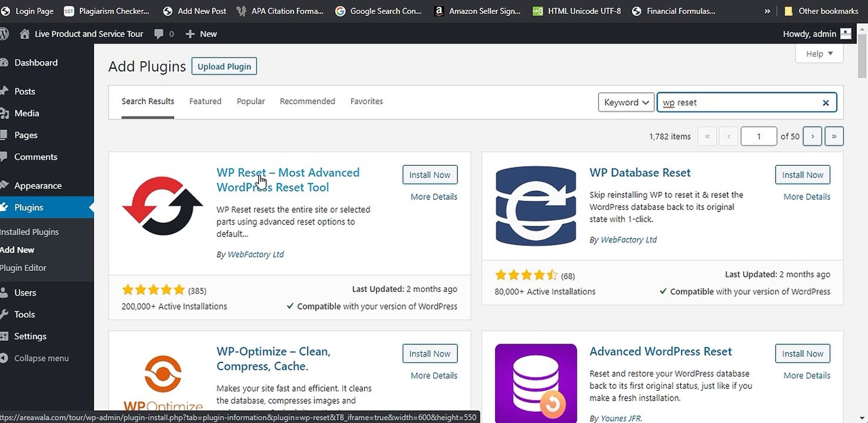Open the HTML Unicode UTF-8 bookmark

point(576,11)
